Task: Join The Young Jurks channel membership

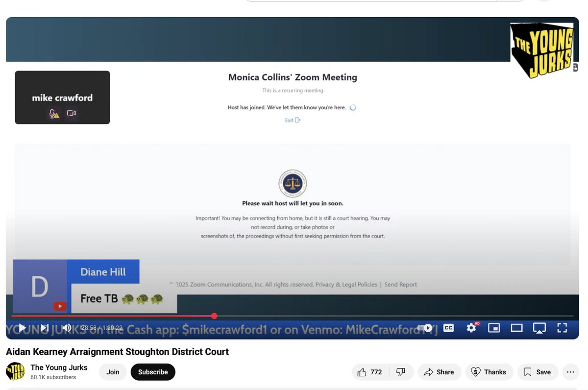Action: click(x=113, y=372)
